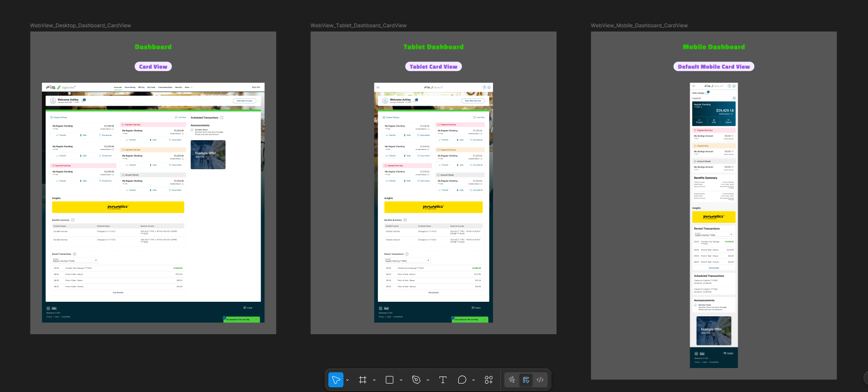This screenshot has height=392, width=868.
Task: Click Announcements heading in mobile mockup
Action: click(x=704, y=300)
